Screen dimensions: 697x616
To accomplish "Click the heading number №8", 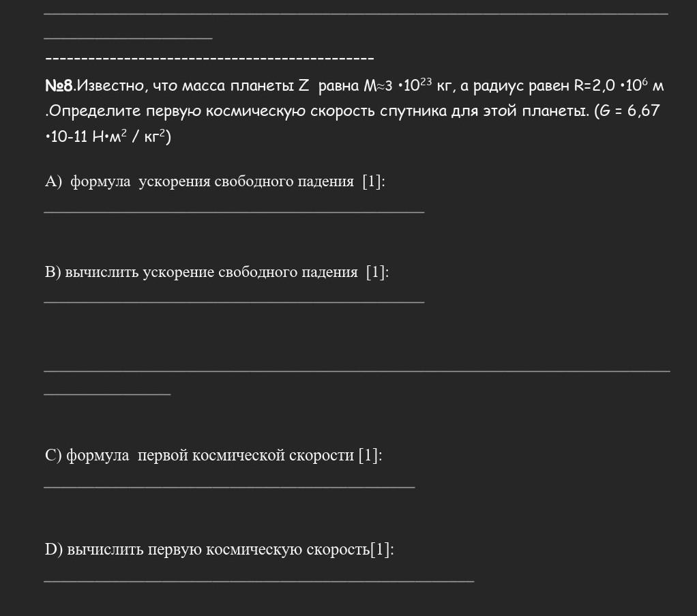I will coord(59,85).
